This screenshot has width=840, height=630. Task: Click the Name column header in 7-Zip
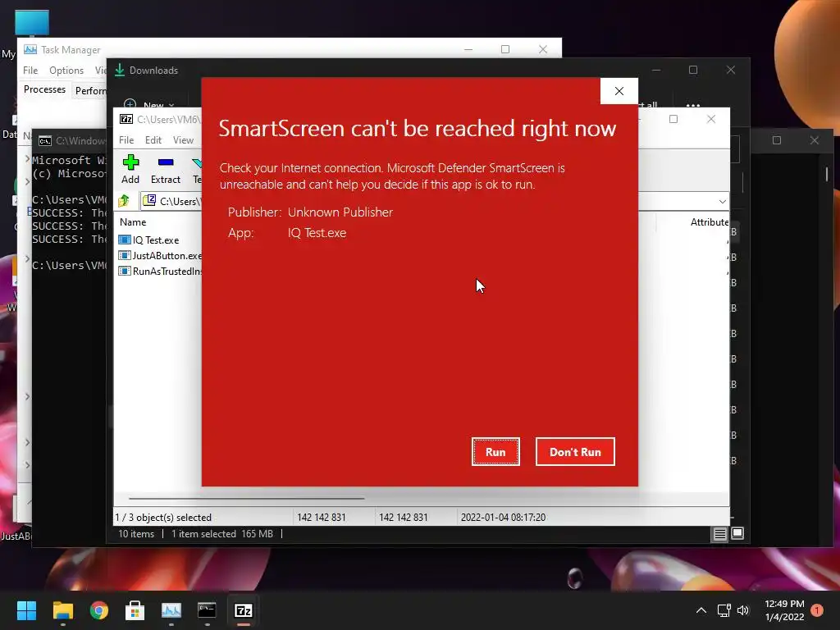133,221
